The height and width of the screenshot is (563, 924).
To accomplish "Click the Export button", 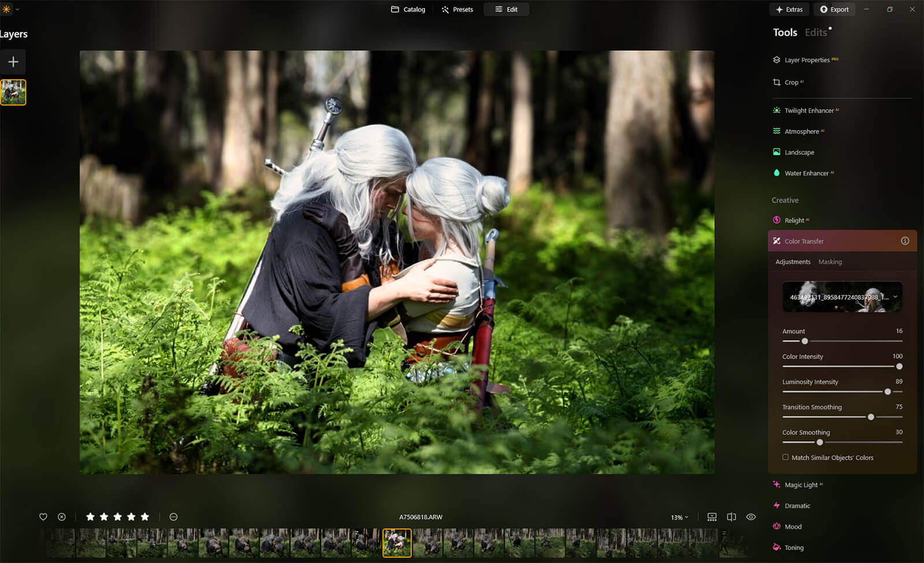I will click(834, 9).
